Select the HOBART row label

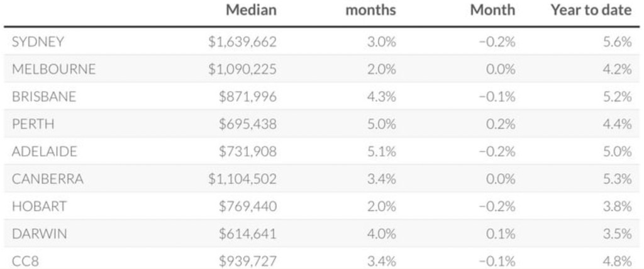tap(39, 206)
